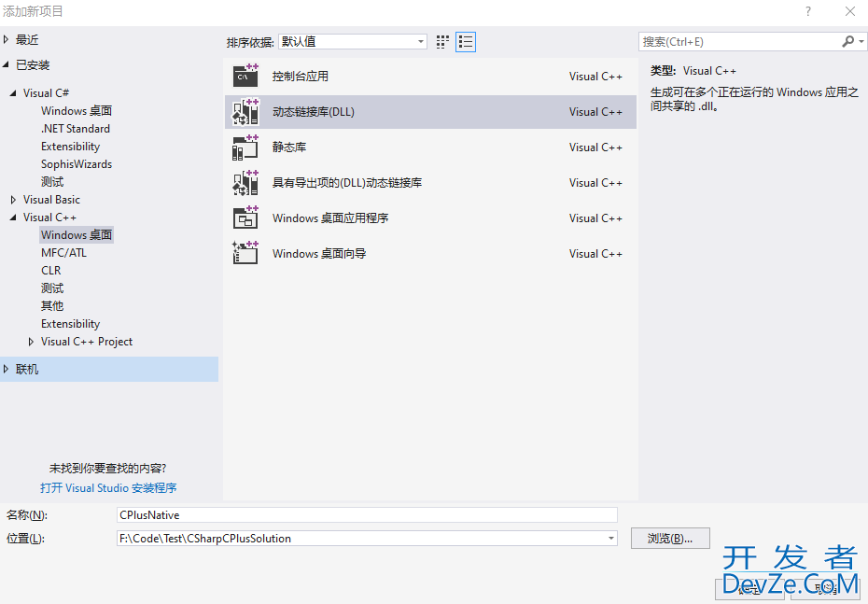Click the Windows 桌面应用程序 template icon
This screenshot has height=604, width=868.
pyautogui.click(x=245, y=218)
